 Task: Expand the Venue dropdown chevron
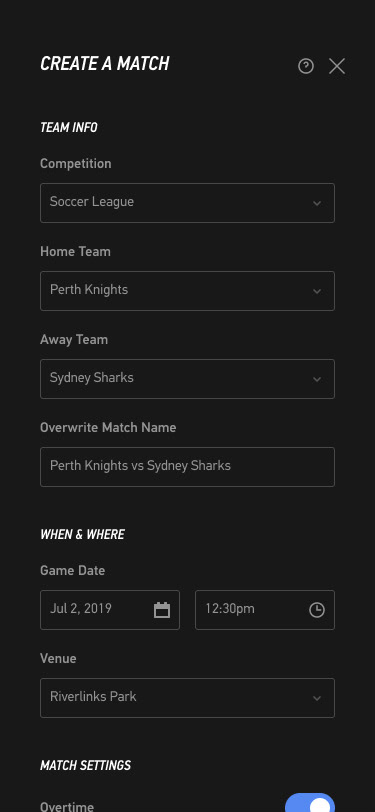click(x=317, y=699)
